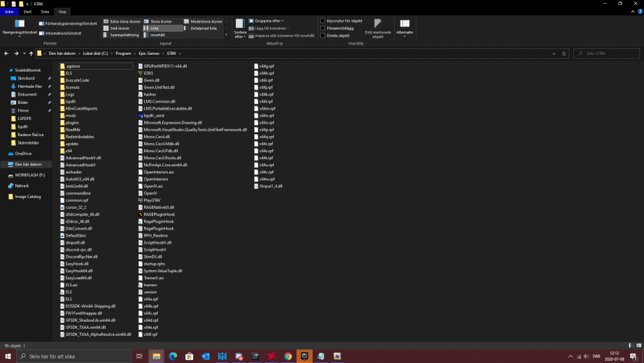
Task: Select the Detaljerad lista layout
Action: [204, 28]
